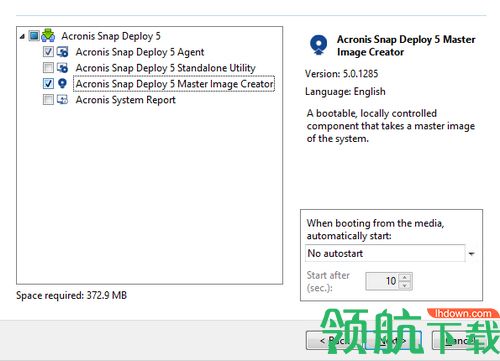Check the Acronis System Report checkbox
500x361 pixels.
[x=48, y=99]
